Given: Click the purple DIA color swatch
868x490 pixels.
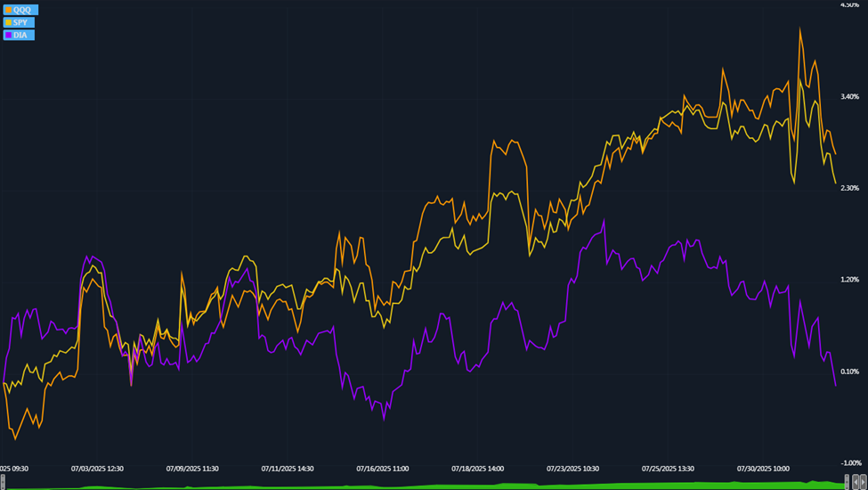Looking at the screenshot, I should click(8, 35).
